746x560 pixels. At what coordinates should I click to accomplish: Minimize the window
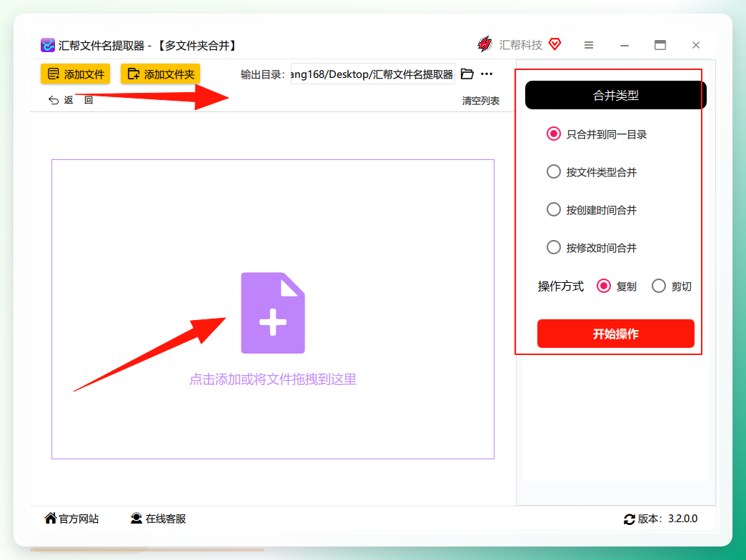(625, 45)
